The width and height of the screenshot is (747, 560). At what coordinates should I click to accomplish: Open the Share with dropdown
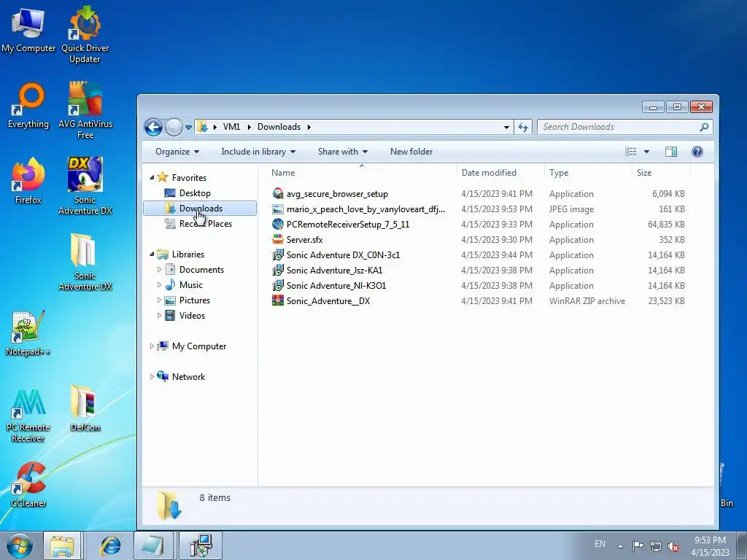(x=343, y=152)
